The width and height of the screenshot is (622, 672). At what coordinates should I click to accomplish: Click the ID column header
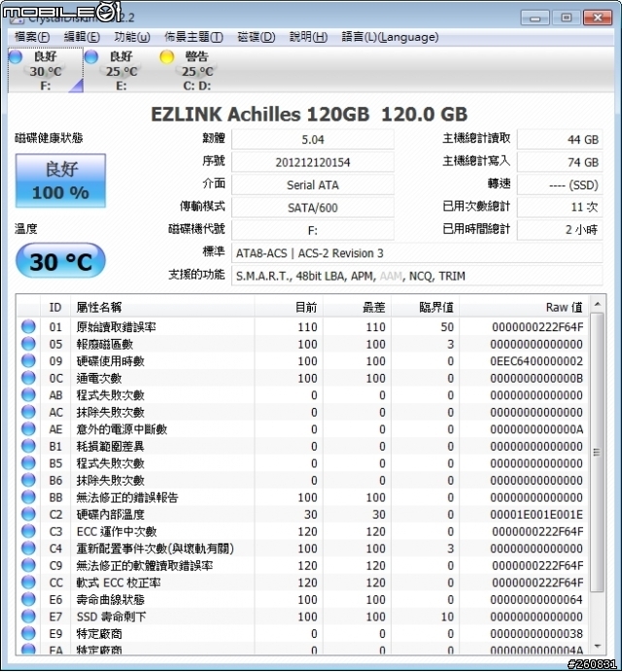tap(55, 307)
